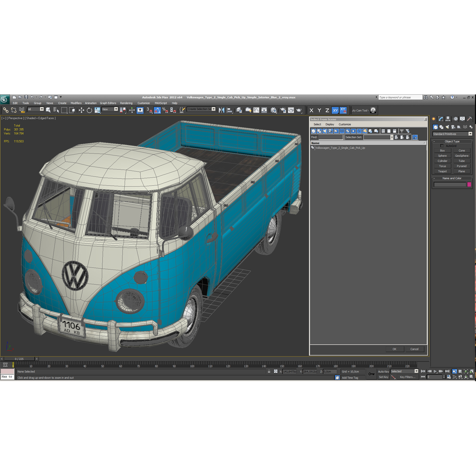
Task: Open the Modifiers menu
Action: 76,103
